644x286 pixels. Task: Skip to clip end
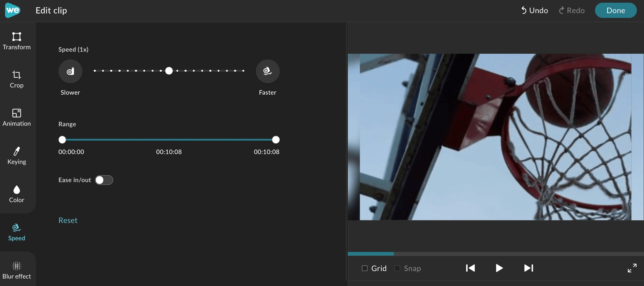coord(528,268)
